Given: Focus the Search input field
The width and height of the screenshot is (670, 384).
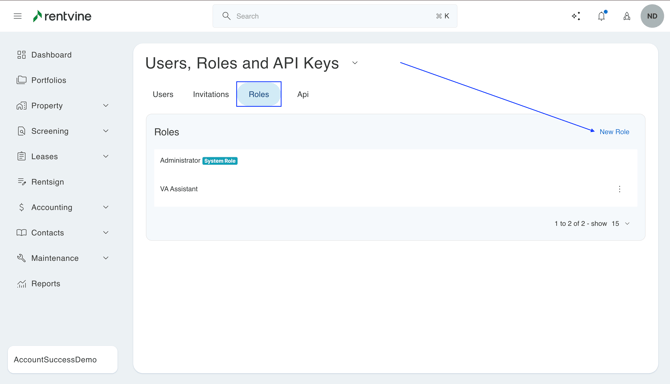Looking at the screenshot, I should pos(335,16).
